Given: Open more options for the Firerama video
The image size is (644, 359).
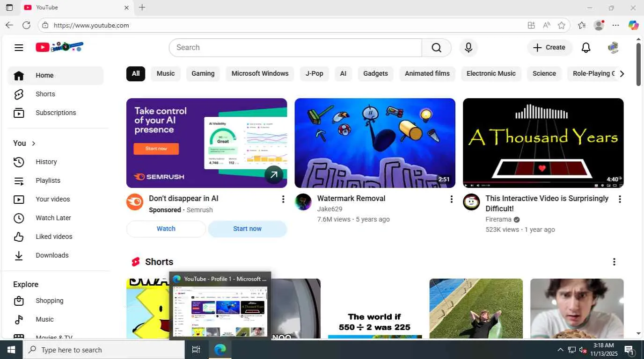Looking at the screenshot, I should [620, 199].
